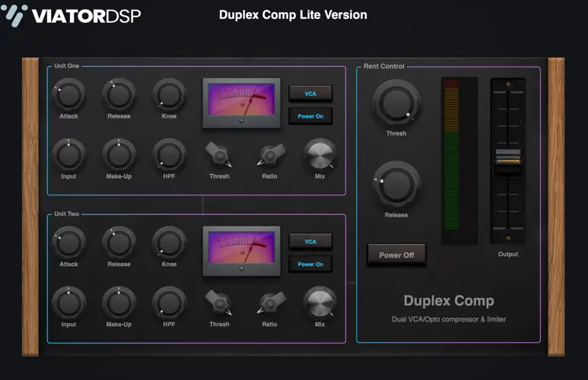Click the Thresh lever switch in Unit One
Viewport: 588px width, 380px height.
click(x=219, y=156)
